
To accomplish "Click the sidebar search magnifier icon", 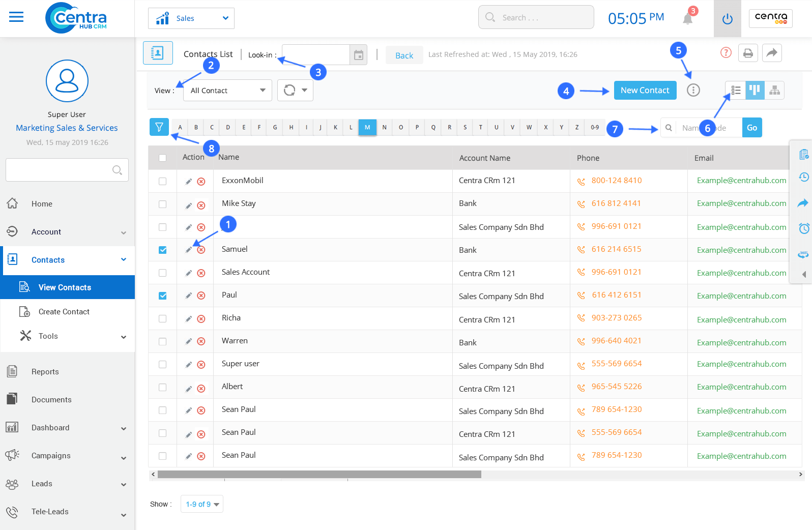I will point(117,170).
